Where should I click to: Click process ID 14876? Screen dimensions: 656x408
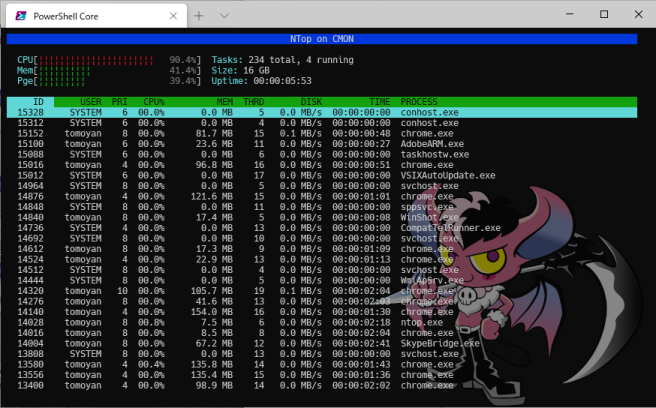pyautogui.click(x=31, y=196)
